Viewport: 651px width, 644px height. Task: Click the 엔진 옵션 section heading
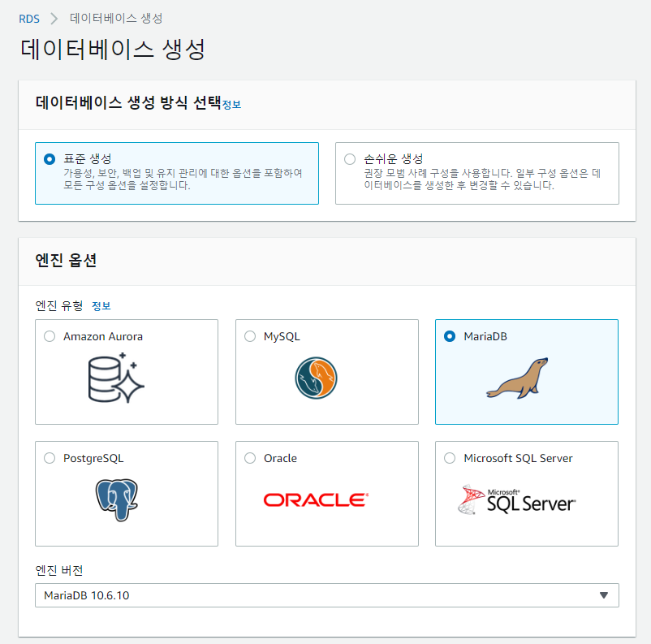(x=66, y=260)
